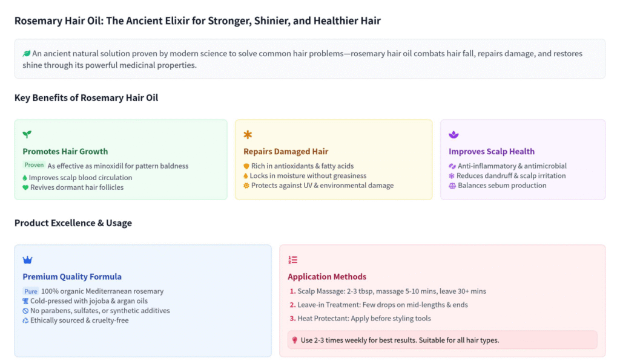Click the orange asterisk icon above Repairs Damaged Hair
Image resolution: width=620 pixels, height=364 pixels.
pyautogui.click(x=248, y=134)
